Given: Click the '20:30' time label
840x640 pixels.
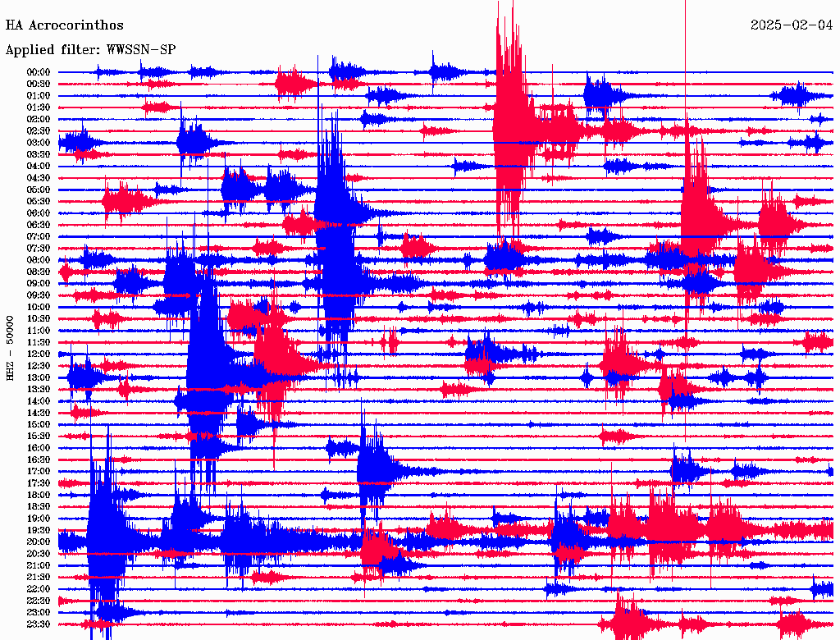Looking at the screenshot, I should 38,554.
